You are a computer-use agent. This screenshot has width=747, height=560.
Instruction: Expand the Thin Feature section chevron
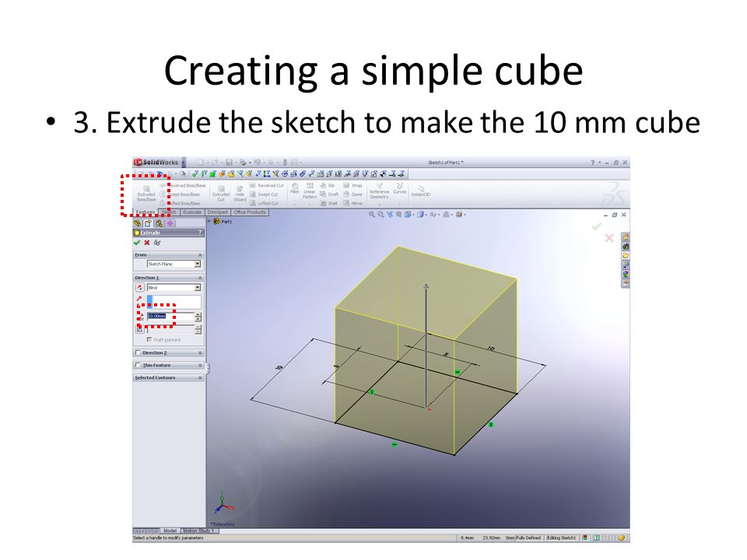(200, 366)
